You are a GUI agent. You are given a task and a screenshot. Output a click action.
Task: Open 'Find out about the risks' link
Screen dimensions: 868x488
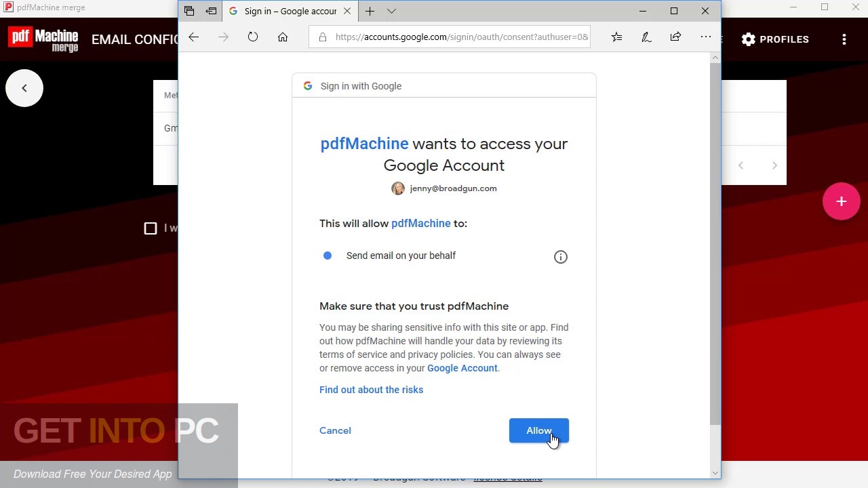click(x=371, y=390)
